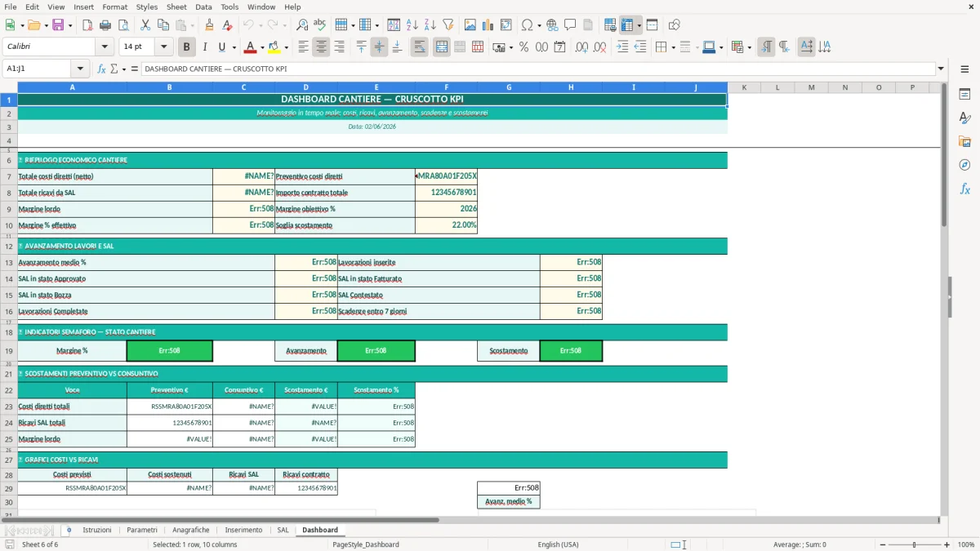Viewport: 980px width, 551px height.
Task: Toggle Wrap Text button
Action: click(420, 47)
